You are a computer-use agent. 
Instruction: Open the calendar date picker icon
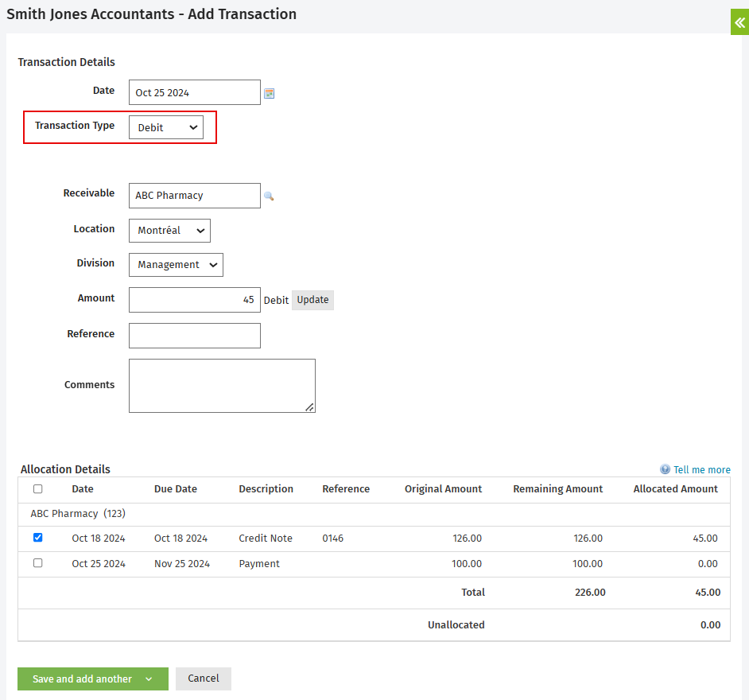coord(270,93)
